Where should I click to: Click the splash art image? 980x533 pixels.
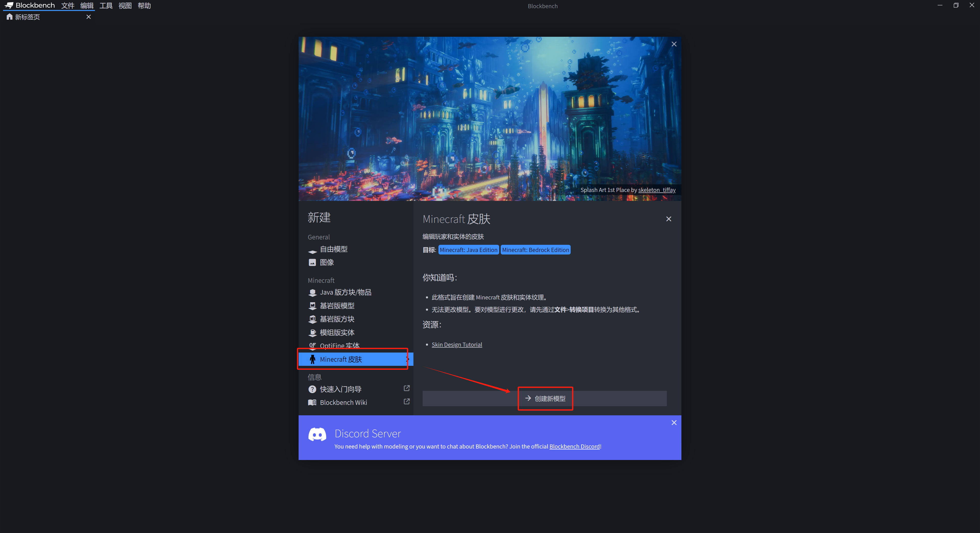(490, 119)
